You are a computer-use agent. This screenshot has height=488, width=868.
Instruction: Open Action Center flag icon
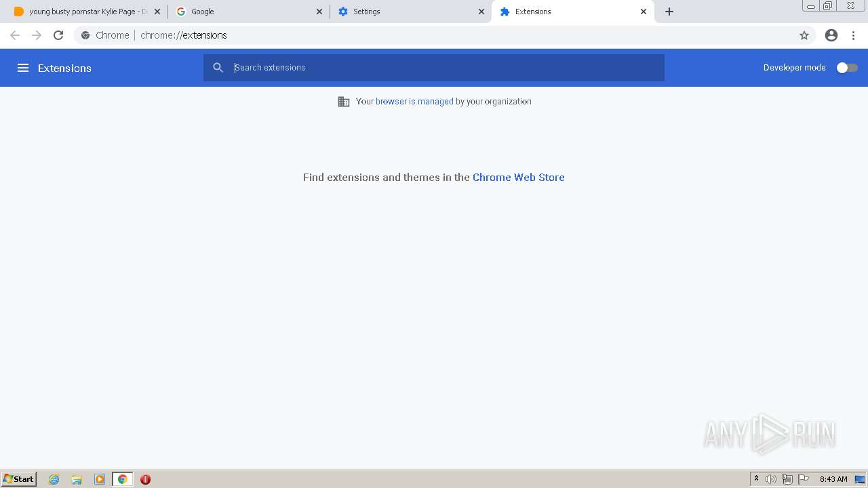(804, 479)
